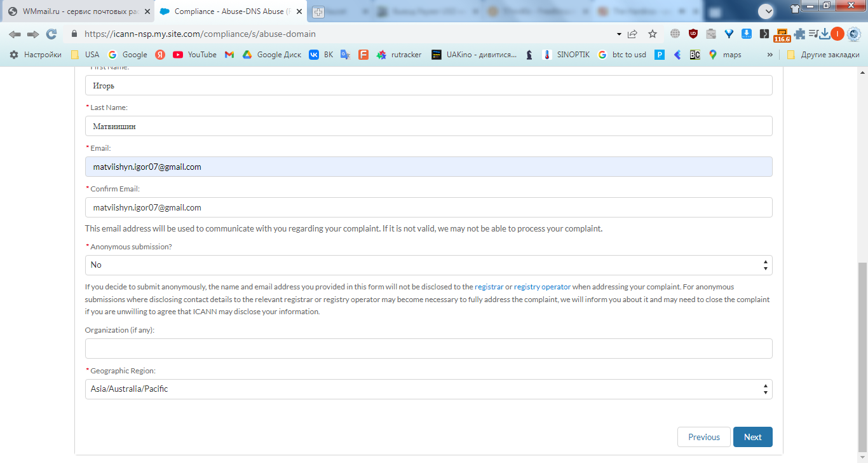Go back with the browser back arrow
868x463 pixels.
pyautogui.click(x=15, y=34)
